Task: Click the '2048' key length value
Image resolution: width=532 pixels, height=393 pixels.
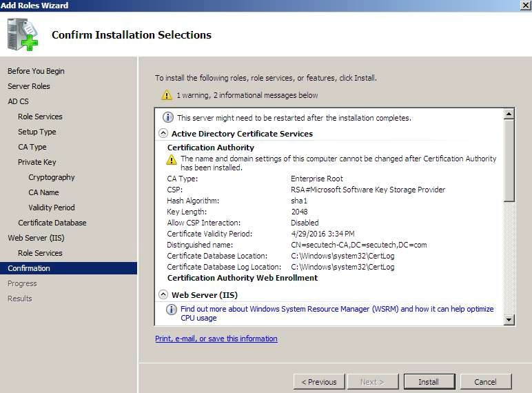Action: 300,212
